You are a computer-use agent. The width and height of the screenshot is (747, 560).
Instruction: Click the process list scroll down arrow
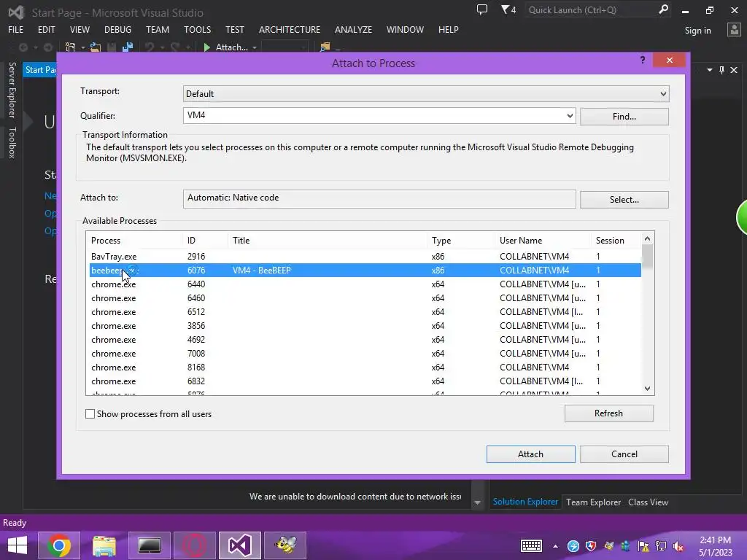coord(647,389)
